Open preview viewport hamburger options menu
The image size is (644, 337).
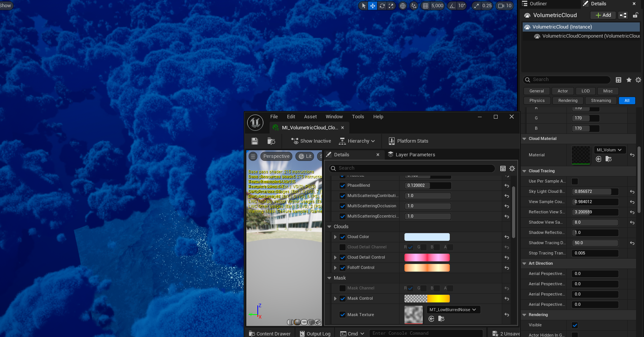pyautogui.click(x=253, y=156)
